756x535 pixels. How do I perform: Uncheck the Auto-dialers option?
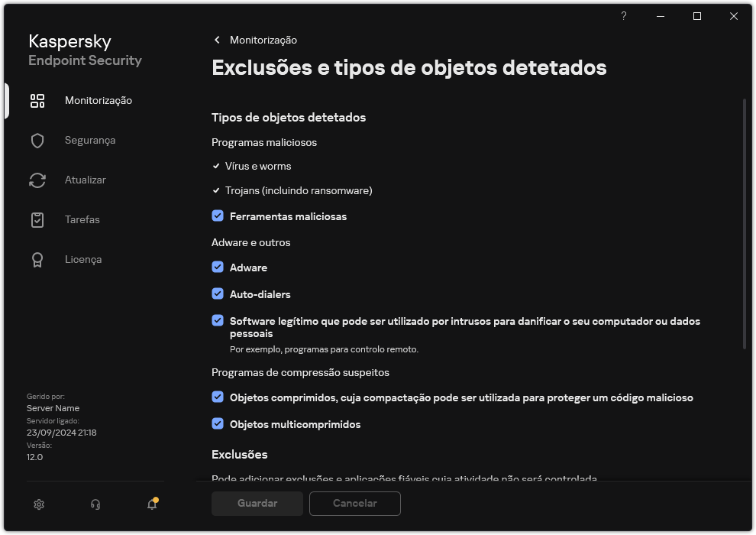click(x=218, y=294)
